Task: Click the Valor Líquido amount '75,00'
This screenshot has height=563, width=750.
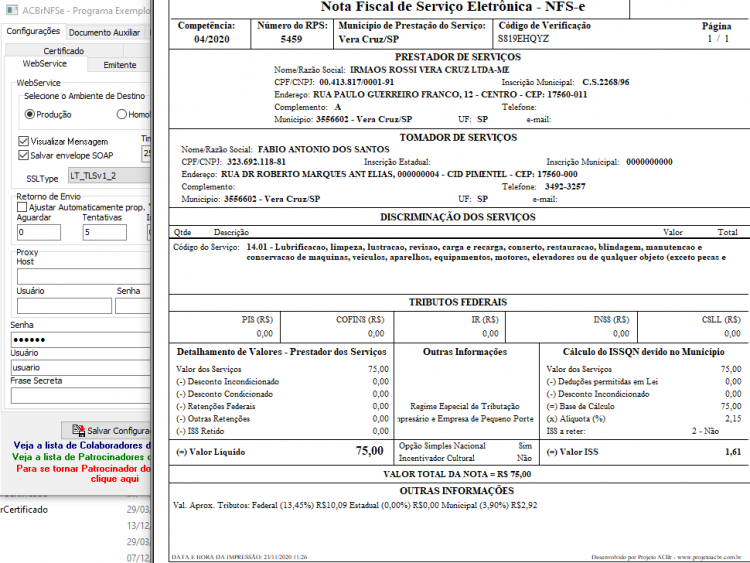Action: click(370, 451)
